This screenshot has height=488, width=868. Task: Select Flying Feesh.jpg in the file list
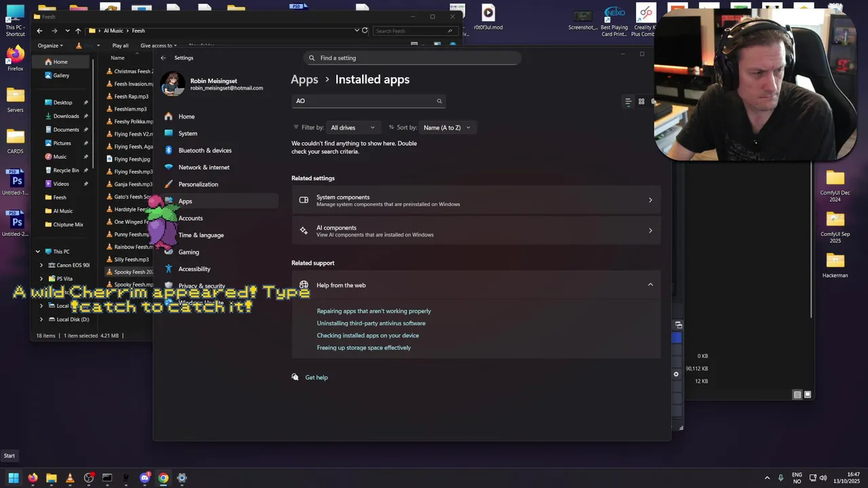131,159
